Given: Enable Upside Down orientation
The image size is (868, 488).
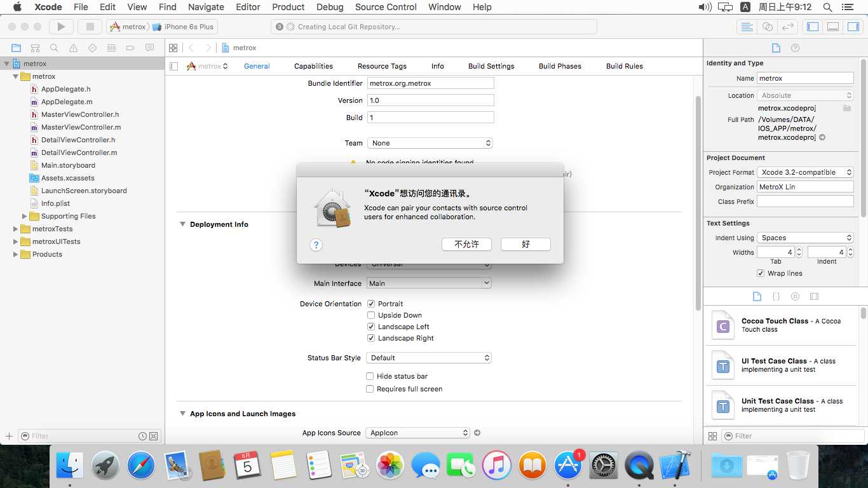Looking at the screenshot, I should (x=371, y=315).
